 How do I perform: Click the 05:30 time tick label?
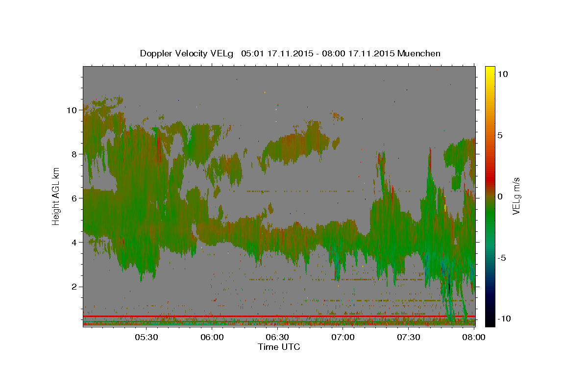(147, 337)
